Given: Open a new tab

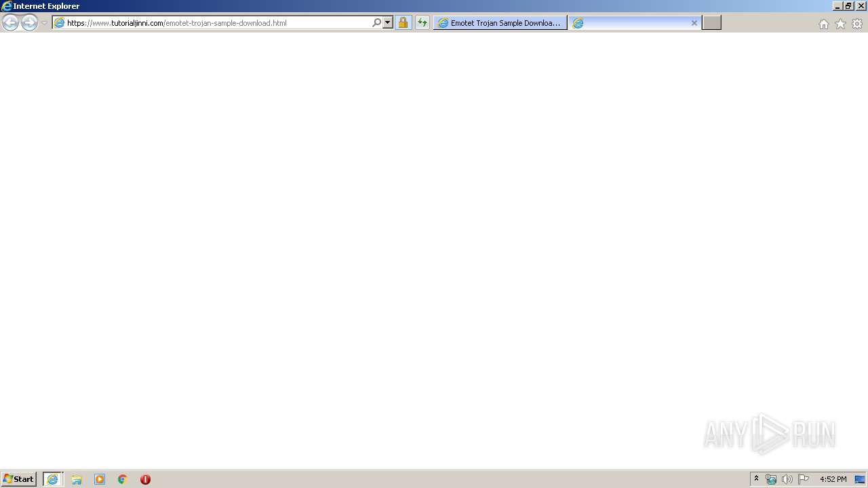Looking at the screenshot, I should 711,23.
